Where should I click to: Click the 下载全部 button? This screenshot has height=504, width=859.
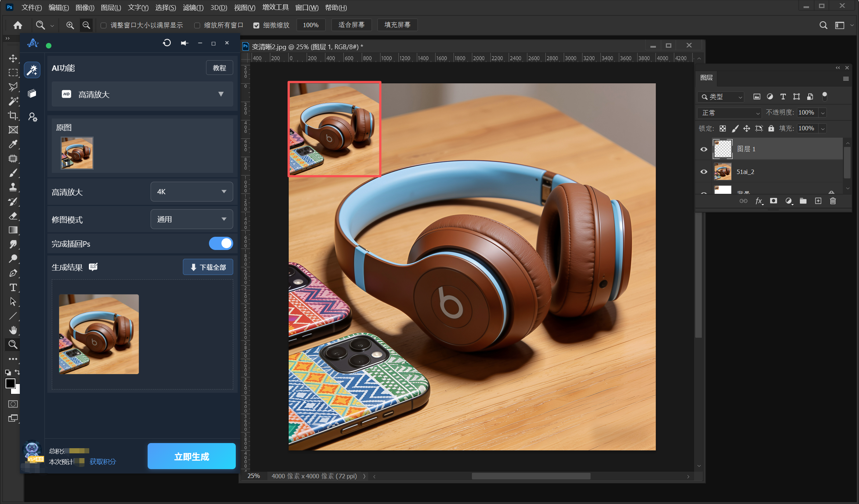208,267
